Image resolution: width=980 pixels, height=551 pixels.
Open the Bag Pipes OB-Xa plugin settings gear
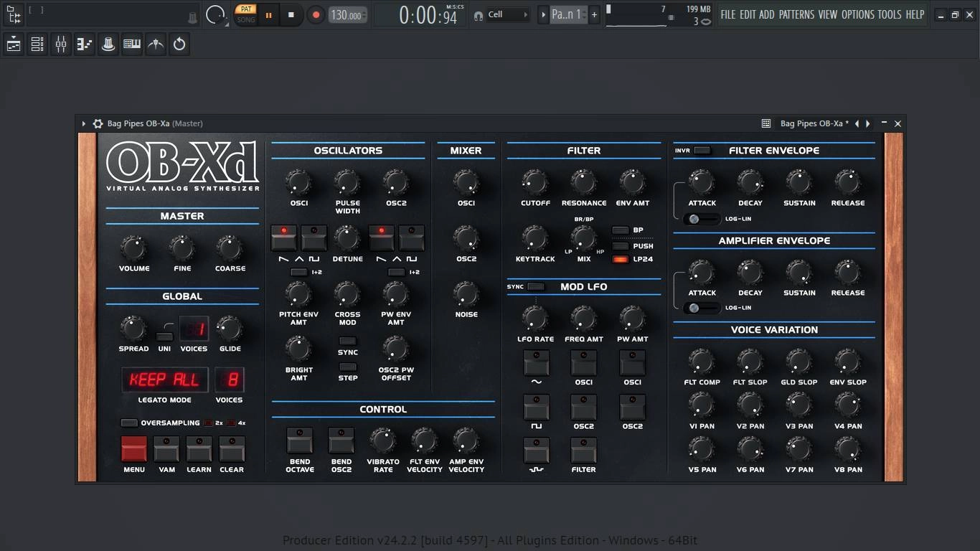coord(98,123)
